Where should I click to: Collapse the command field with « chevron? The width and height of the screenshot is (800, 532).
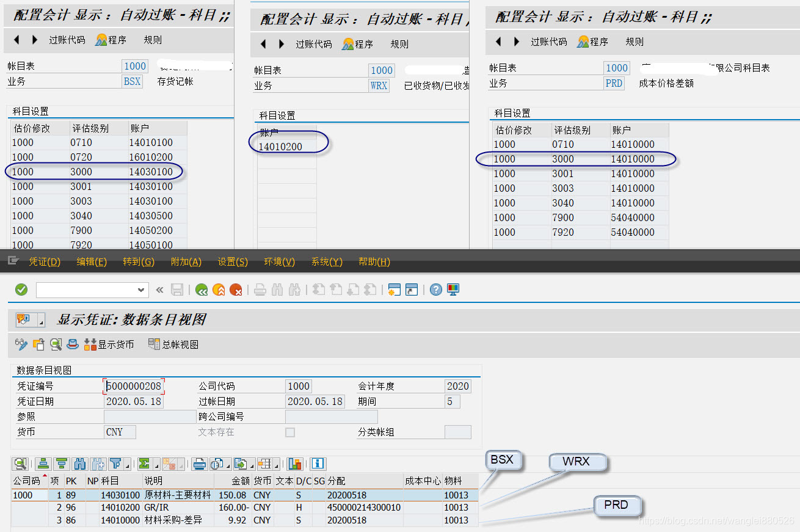[160, 290]
